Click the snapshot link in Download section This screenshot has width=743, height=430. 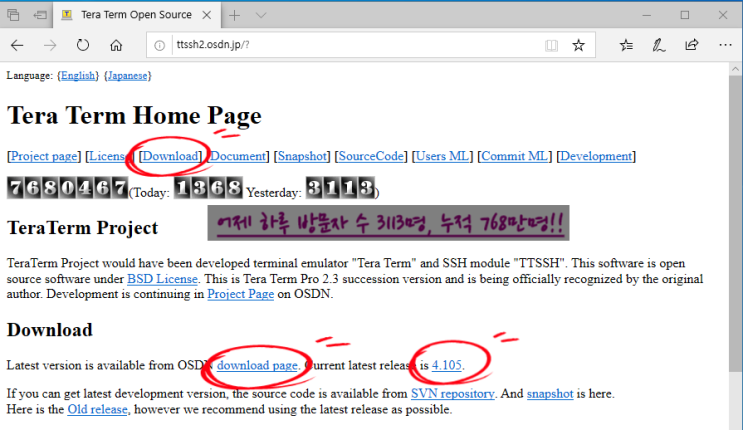click(x=550, y=393)
